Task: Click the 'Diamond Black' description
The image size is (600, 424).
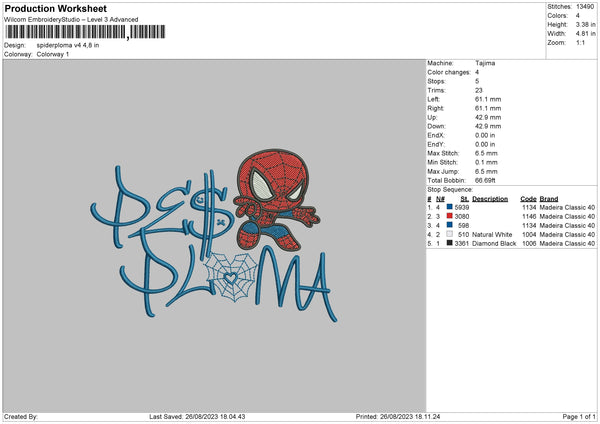Action: click(x=494, y=244)
